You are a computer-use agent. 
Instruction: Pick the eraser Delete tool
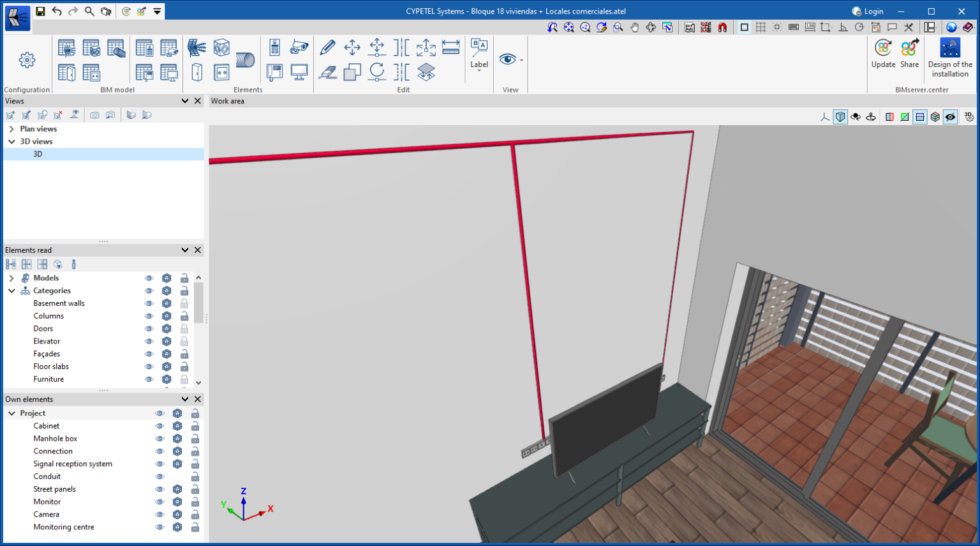pos(327,72)
